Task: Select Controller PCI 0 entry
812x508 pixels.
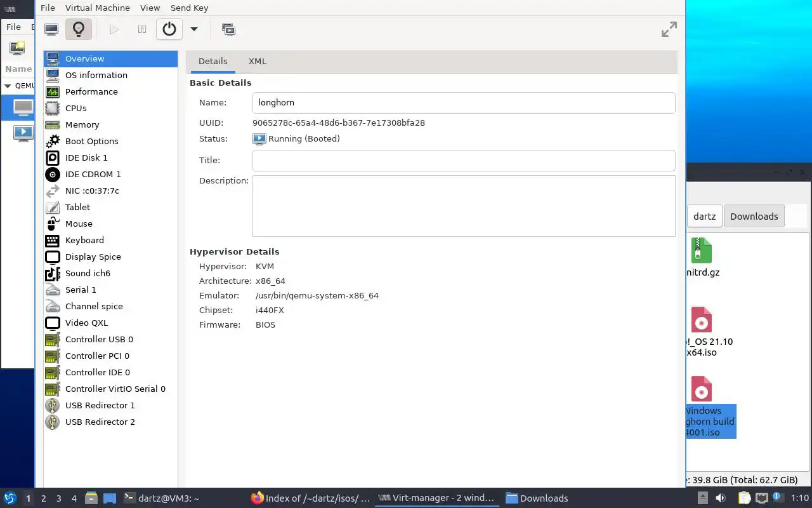Action: [110, 356]
